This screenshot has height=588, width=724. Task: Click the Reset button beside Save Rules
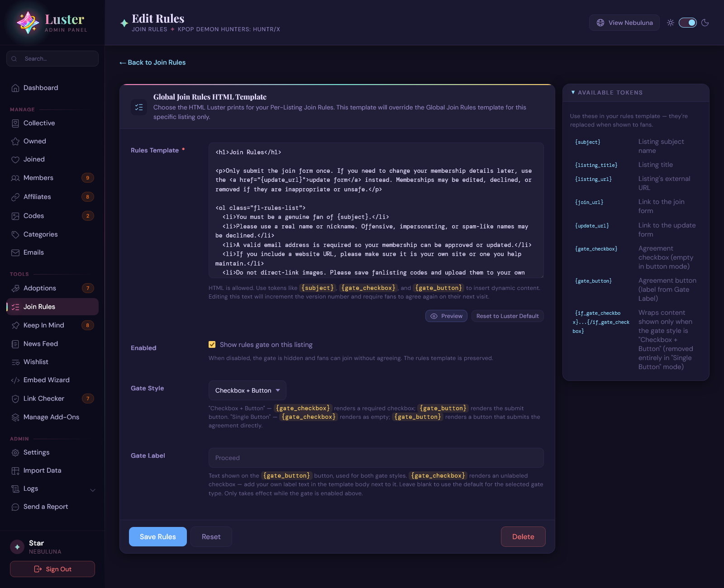pos(211,536)
